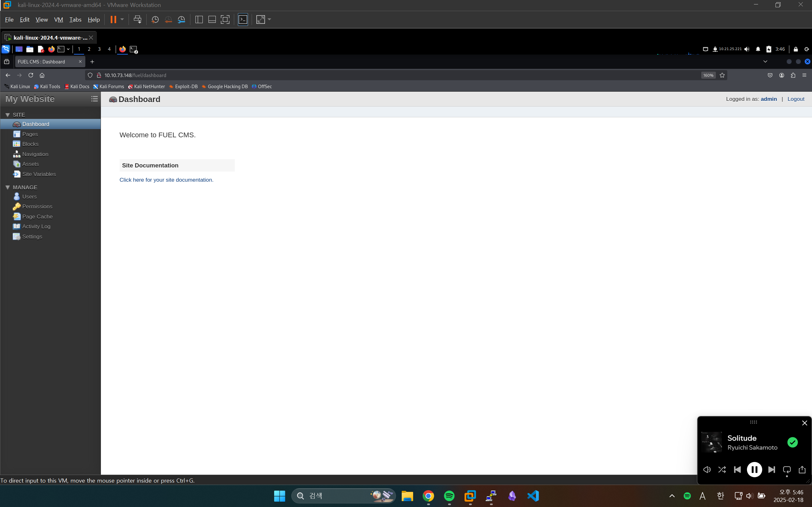Take a VM snapshot from toolbar
The width and height of the screenshot is (812, 507).
(x=155, y=19)
